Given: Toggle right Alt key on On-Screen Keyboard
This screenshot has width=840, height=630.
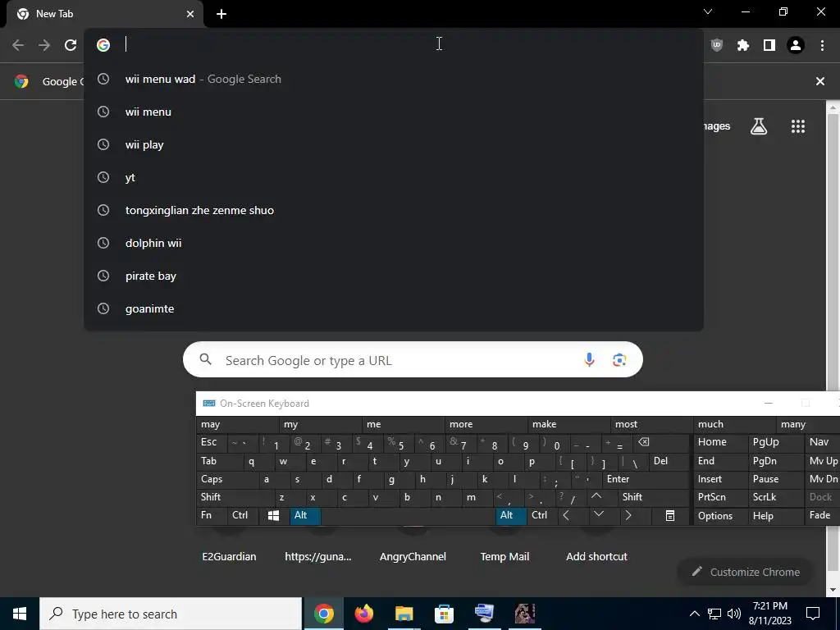Looking at the screenshot, I should point(512,515).
